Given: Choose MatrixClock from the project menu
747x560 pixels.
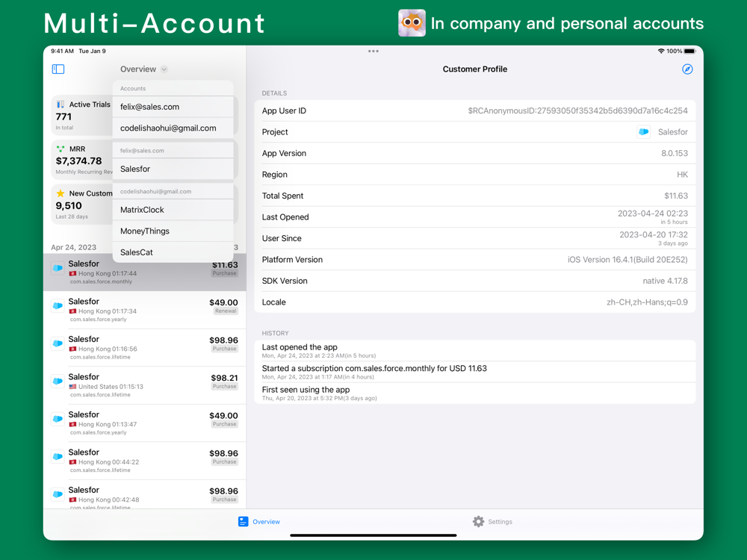Looking at the screenshot, I should click(x=173, y=210).
